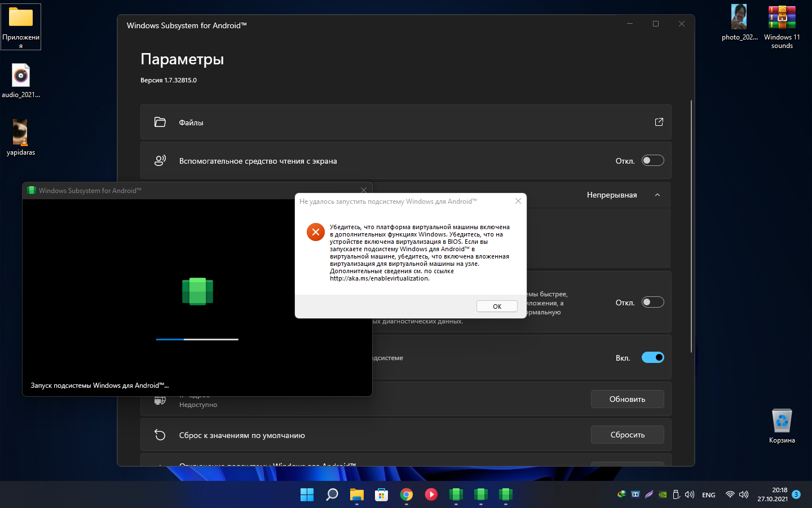Click the launch progress bar
This screenshot has height=508, width=812.
pos(197,339)
